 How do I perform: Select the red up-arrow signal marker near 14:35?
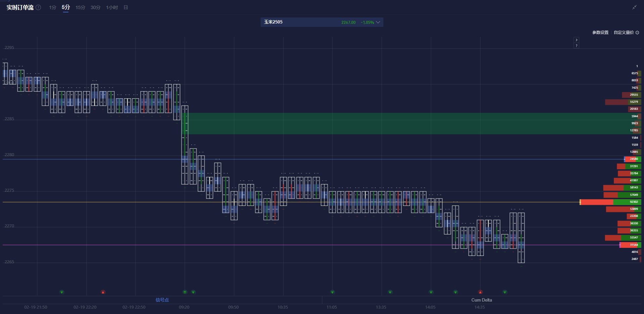pyautogui.click(x=480, y=292)
